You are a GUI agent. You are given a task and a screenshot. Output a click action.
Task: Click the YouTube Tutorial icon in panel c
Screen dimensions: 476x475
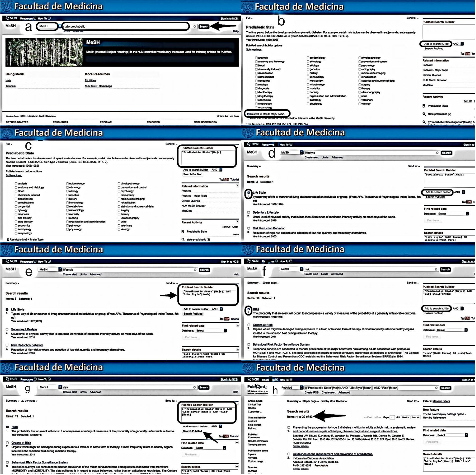click(224, 179)
